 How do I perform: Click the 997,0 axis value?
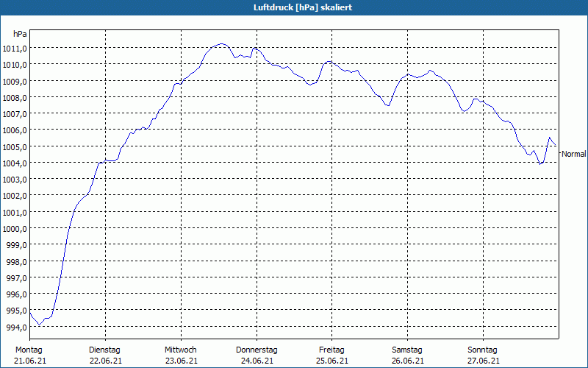pos(16,278)
